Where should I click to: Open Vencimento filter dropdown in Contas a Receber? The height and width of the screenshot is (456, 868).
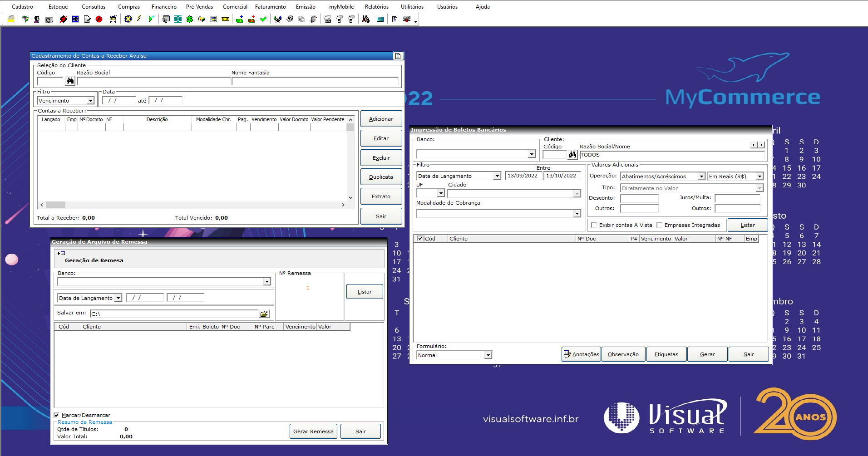(90, 101)
